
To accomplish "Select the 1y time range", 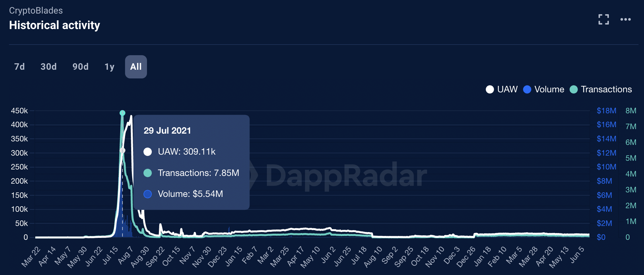I will 110,67.
